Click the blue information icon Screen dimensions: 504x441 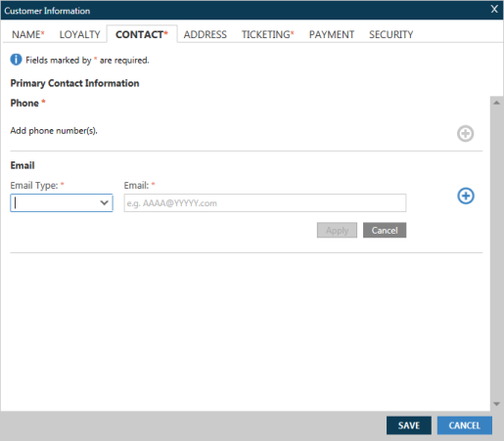[16, 60]
